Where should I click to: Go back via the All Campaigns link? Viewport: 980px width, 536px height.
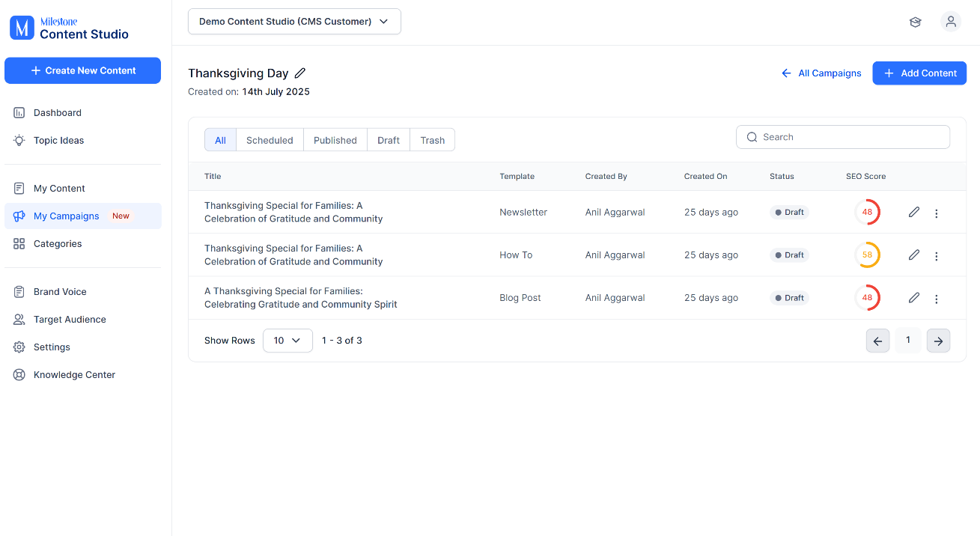(821, 73)
